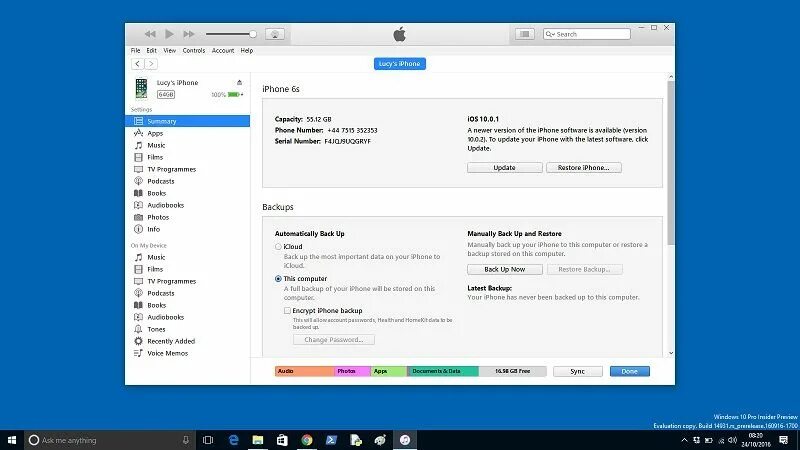Click the Search input field
The width and height of the screenshot is (800, 450).
tap(587, 34)
